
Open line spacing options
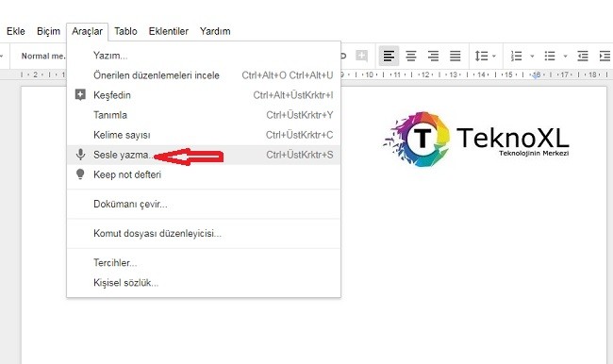click(485, 56)
